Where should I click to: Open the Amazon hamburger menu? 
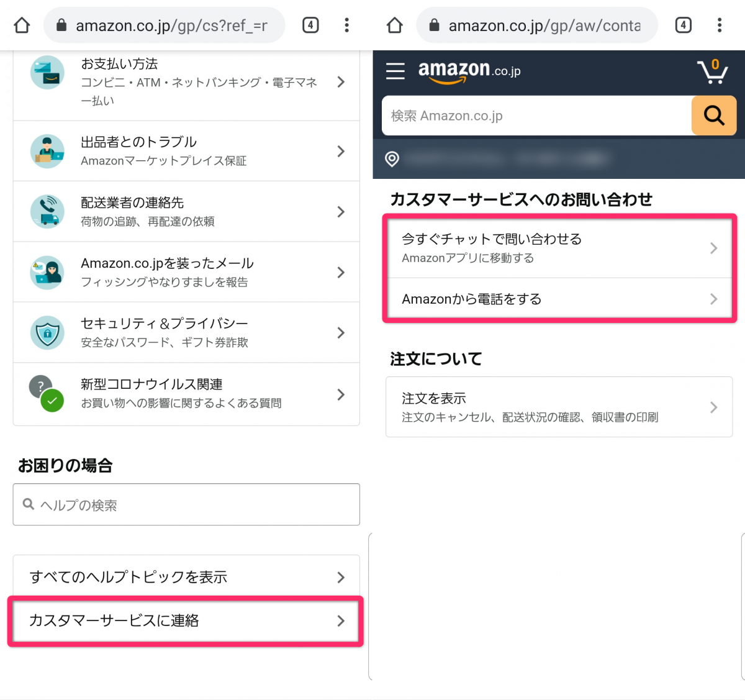[x=395, y=71]
